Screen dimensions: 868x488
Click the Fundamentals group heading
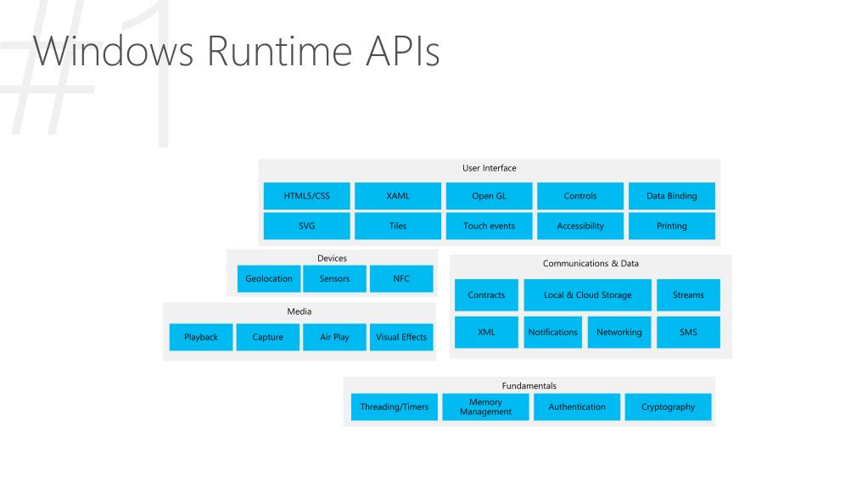[529, 386]
